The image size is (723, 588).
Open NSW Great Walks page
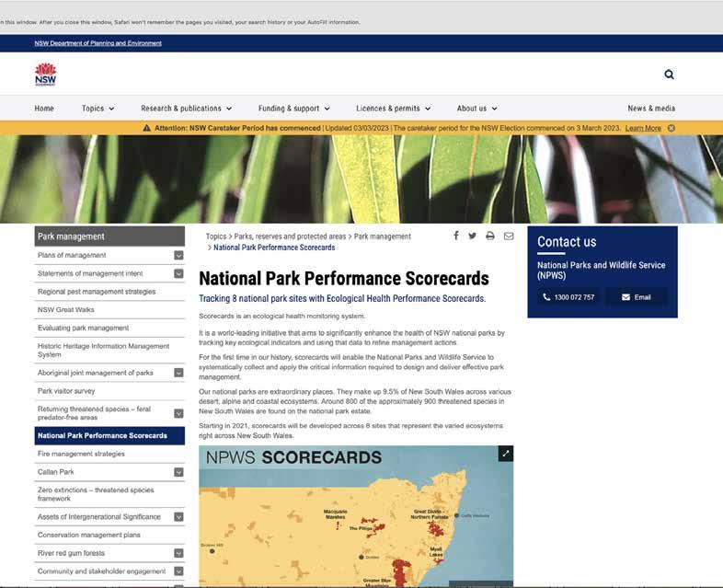[66, 309]
